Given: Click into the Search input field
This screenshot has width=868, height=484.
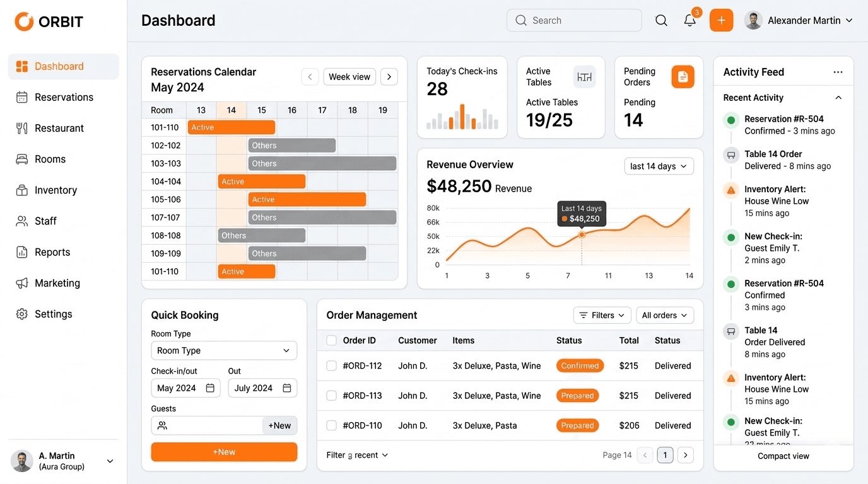Looking at the screenshot, I should (582, 20).
